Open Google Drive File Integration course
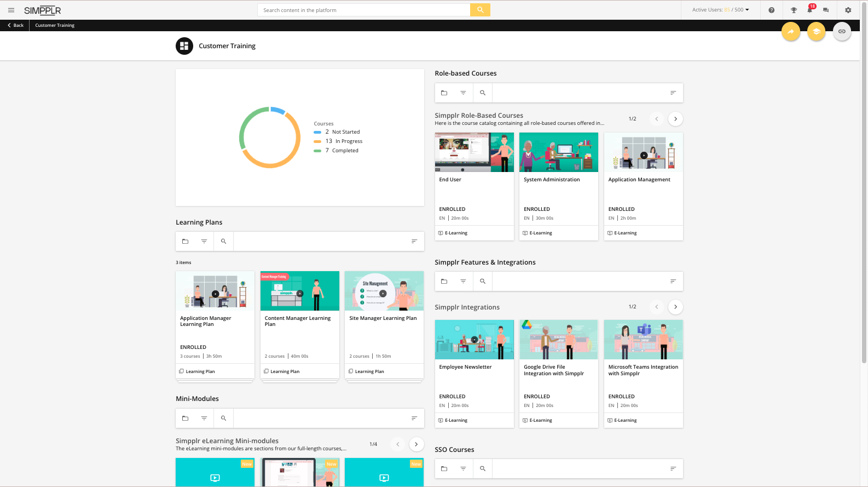 559,374
